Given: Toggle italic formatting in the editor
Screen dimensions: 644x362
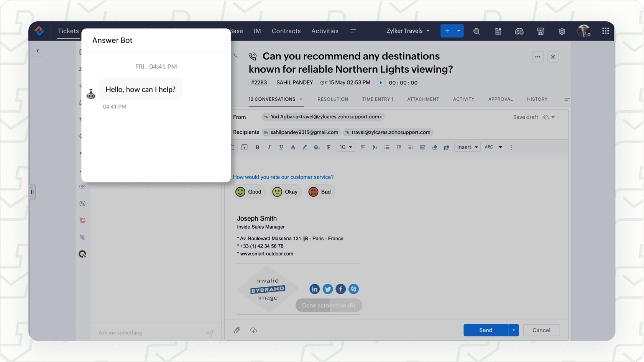Looking at the screenshot, I should 269,147.
